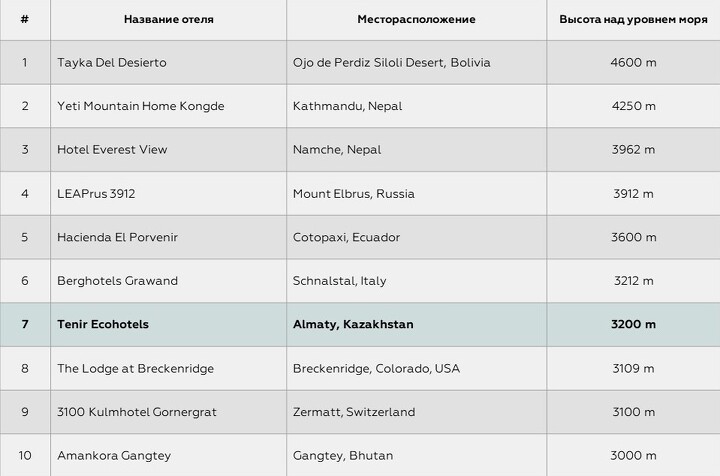Click the "Название отеля" column header
The image size is (720, 476).
[168, 19]
